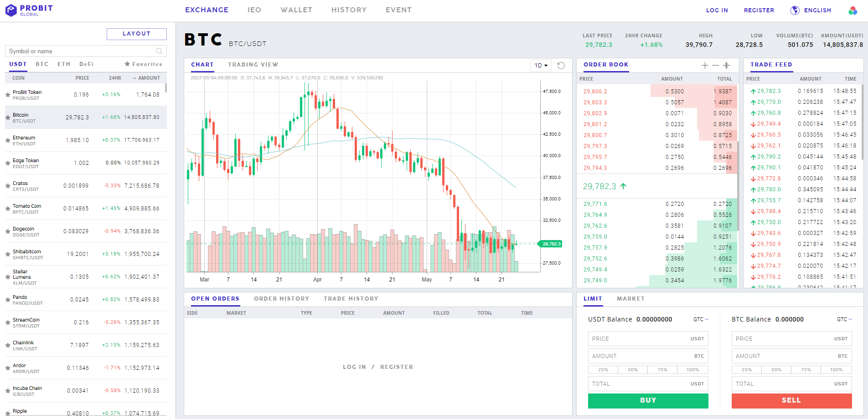The image size is (868, 419).
Task: Show the Favorites tab
Action: click(143, 64)
